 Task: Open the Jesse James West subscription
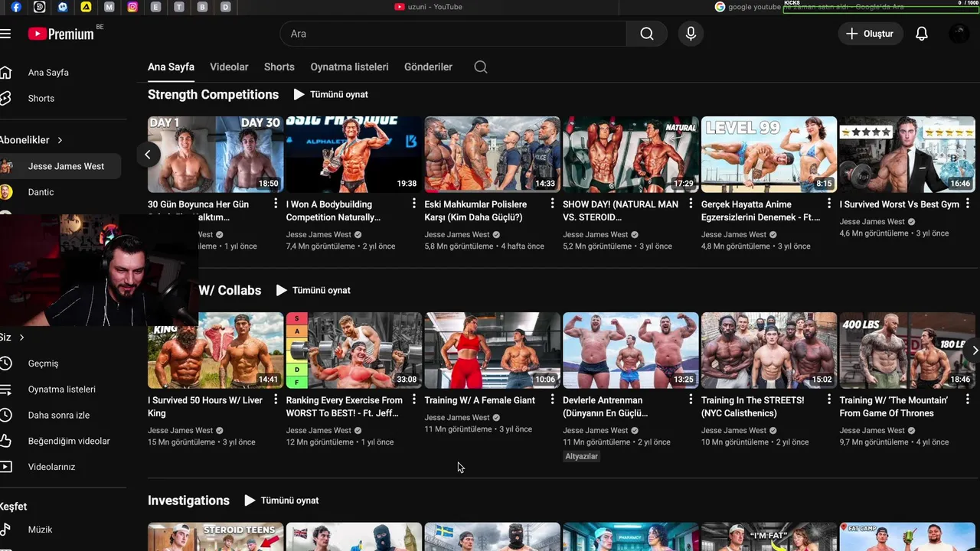(60, 166)
